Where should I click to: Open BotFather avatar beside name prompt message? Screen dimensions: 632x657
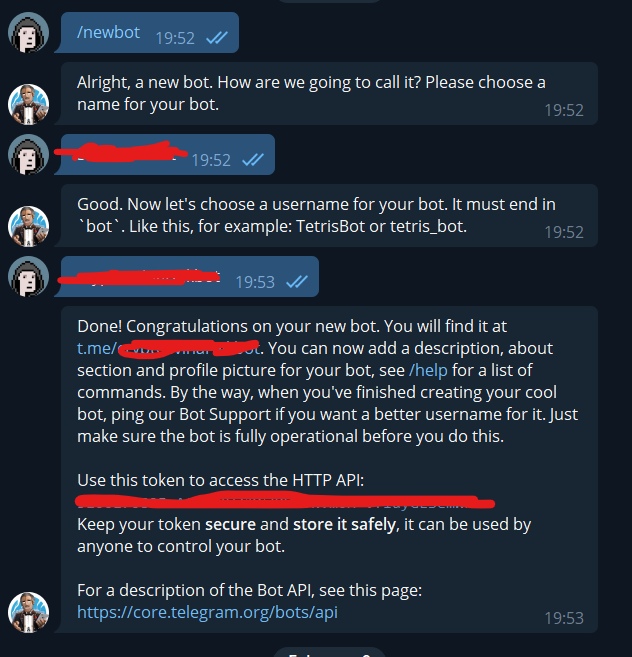click(x=28, y=104)
